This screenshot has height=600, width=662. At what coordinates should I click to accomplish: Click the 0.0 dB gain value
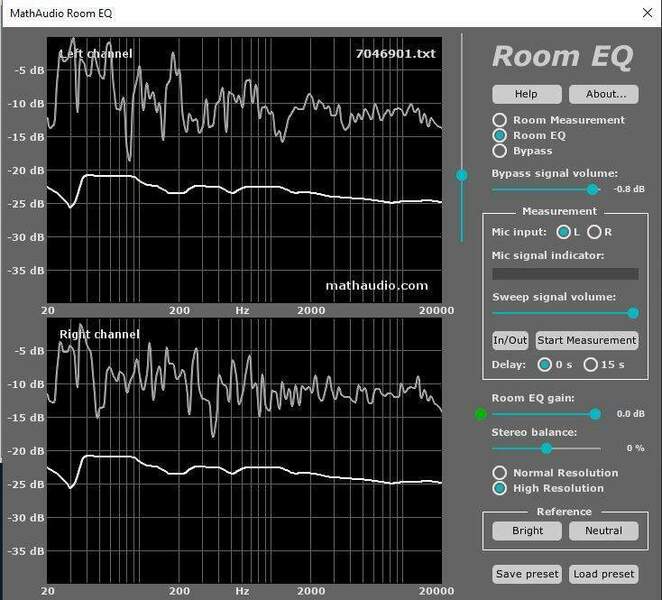[631, 414]
